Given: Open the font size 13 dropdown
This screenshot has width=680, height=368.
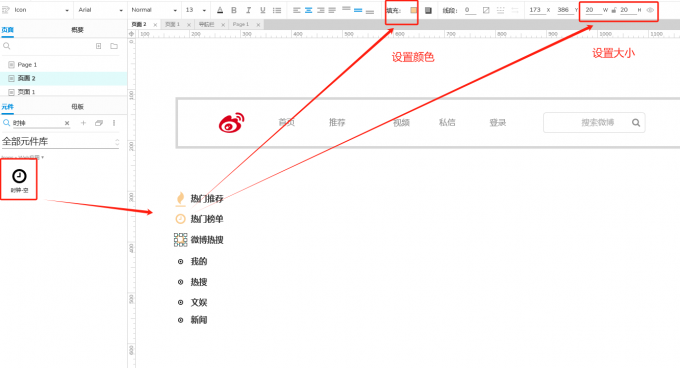Looking at the screenshot, I should [196, 10].
